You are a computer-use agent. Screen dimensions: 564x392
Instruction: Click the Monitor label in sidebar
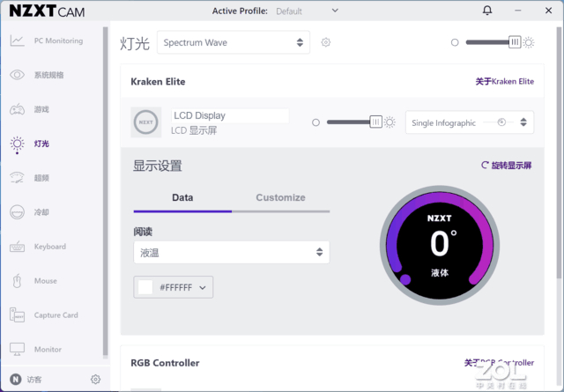pos(48,349)
